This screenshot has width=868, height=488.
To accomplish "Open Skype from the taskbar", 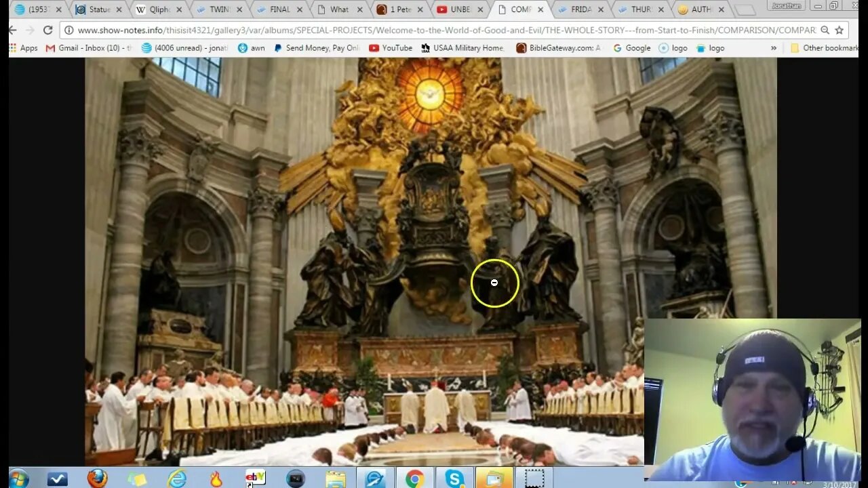I will click(454, 479).
